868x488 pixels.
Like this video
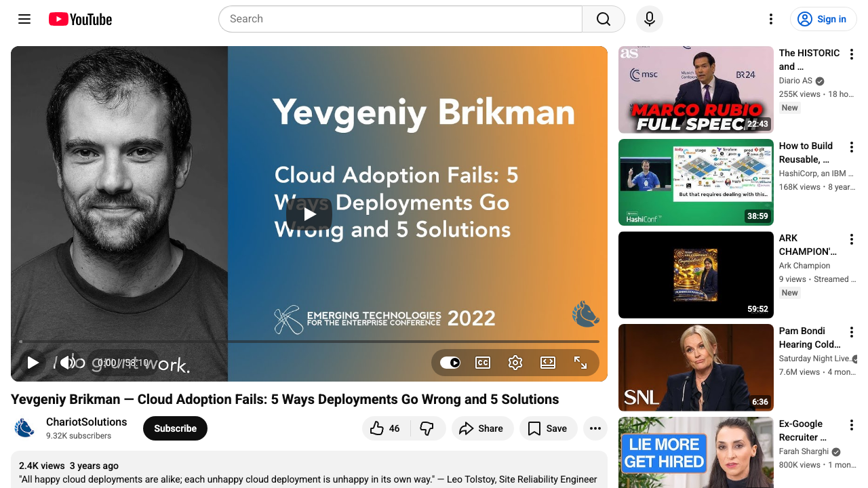(x=384, y=428)
